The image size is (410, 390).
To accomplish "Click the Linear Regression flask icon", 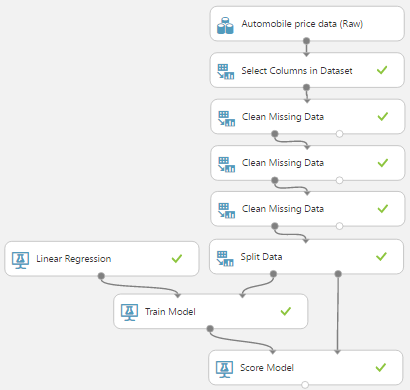I will point(20,260).
